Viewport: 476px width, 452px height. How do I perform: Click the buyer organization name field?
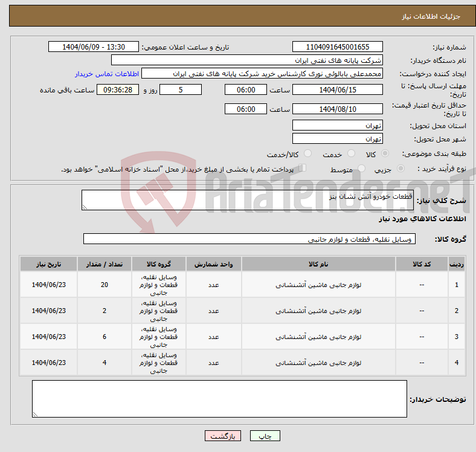click(247, 60)
